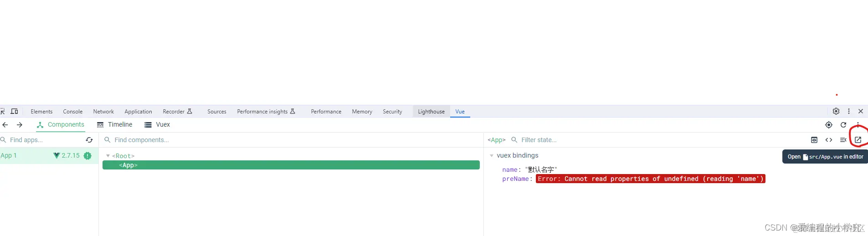The height and width of the screenshot is (236, 868).
Task: Click the inspect DOM code icon
Action: coord(829,140)
